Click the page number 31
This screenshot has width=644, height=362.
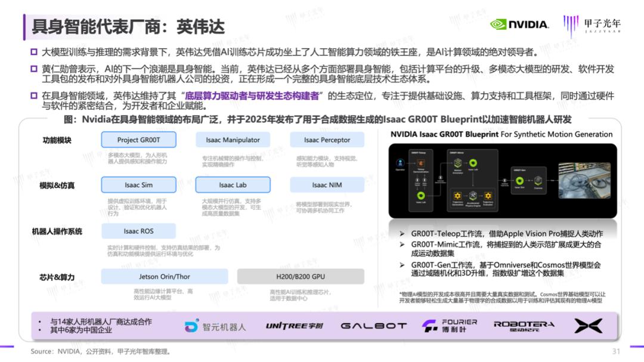616,351
